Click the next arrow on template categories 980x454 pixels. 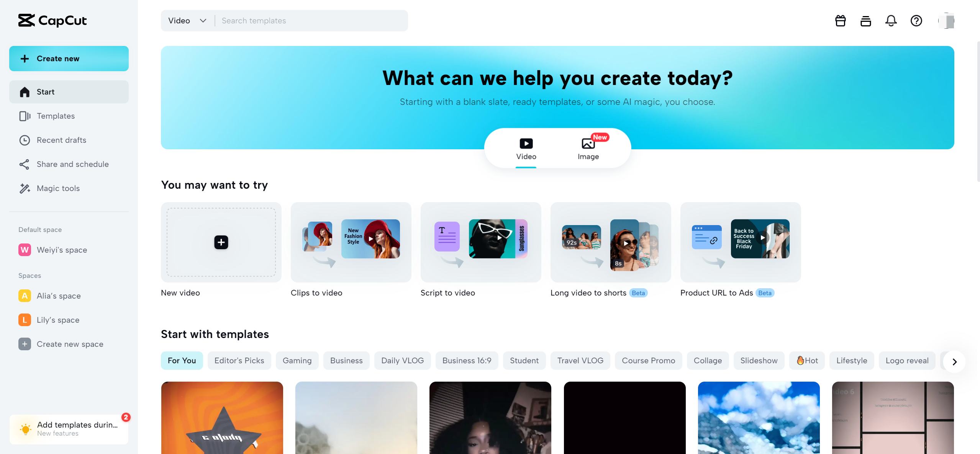[954, 361]
